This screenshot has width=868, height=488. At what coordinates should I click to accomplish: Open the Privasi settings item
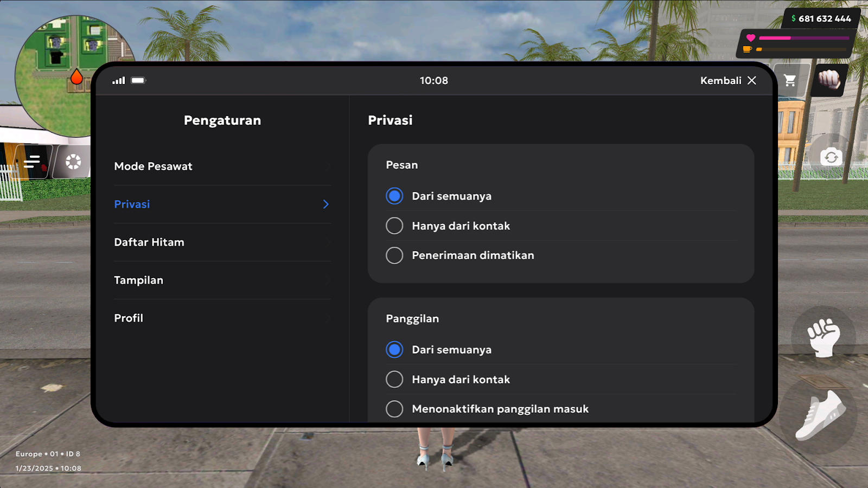[222, 204]
